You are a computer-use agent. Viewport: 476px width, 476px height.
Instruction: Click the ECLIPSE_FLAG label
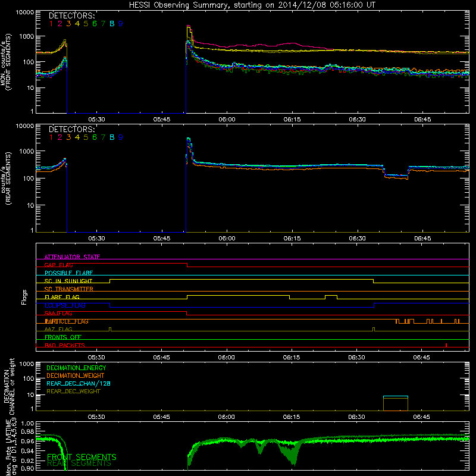point(65,305)
